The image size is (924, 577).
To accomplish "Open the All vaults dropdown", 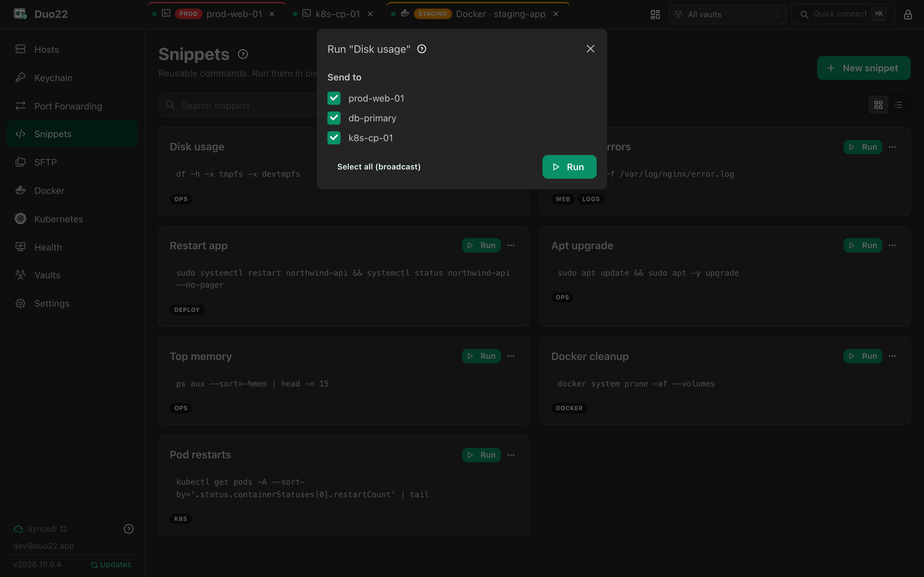I will [728, 15].
